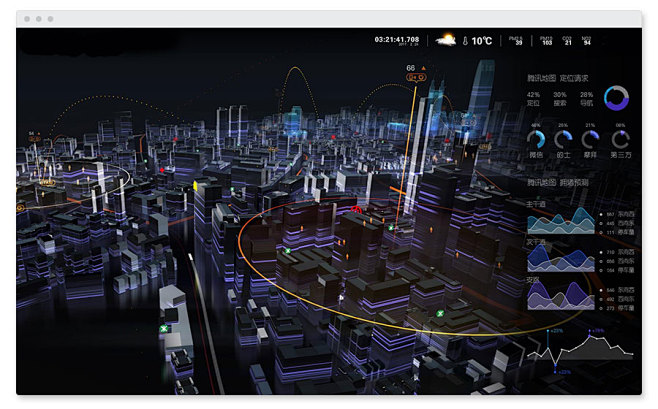
Task: Click 东向西 legend entry of 主干道 chart
Action: pyautogui.click(x=617, y=214)
